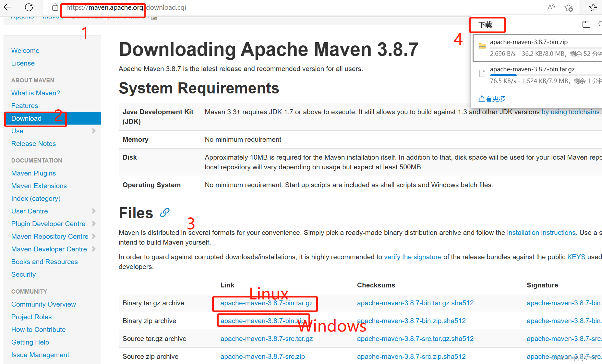Go back with the browser back arrow
Screen dimensions: 602x364
(x=7, y=7)
